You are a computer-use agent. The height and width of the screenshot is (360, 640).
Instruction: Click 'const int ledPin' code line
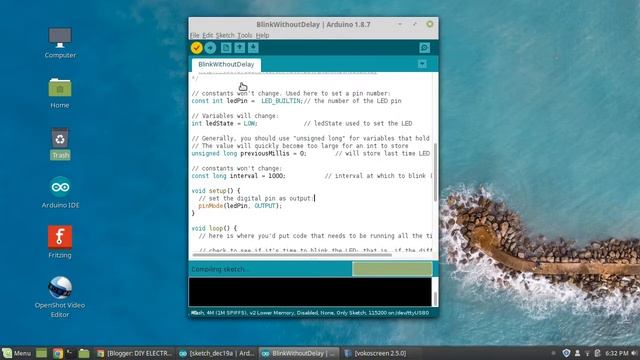click(296, 101)
